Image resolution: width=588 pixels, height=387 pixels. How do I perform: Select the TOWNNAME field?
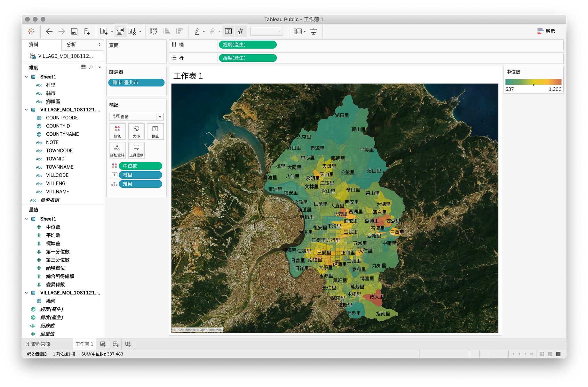click(60, 167)
